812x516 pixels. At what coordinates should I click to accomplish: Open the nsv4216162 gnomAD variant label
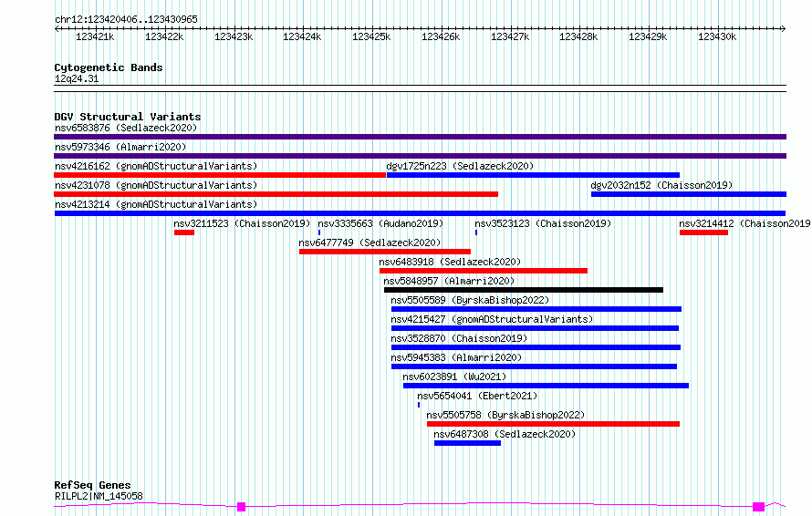point(156,166)
